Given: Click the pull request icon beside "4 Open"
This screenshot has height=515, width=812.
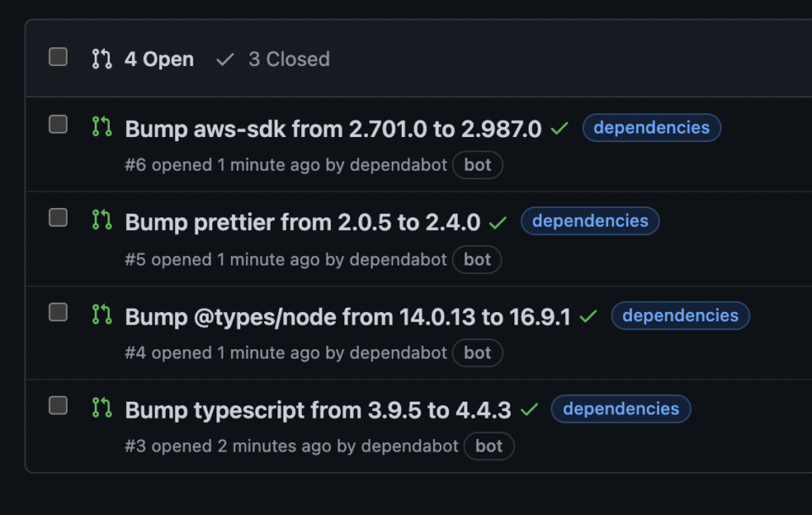Looking at the screenshot, I should [101, 58].
